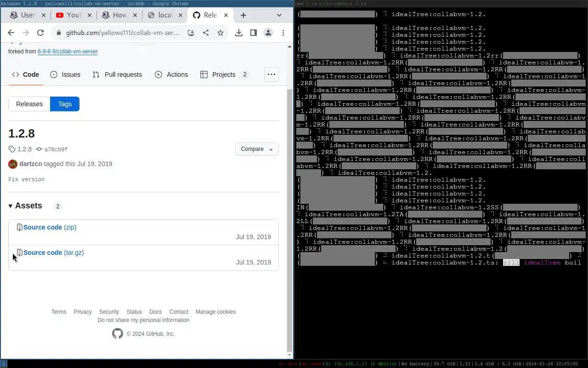Click the browser page scrollbar

[x=289, y=221]
